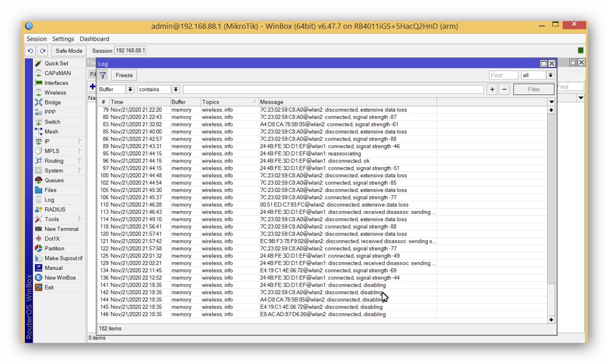Expand the Tools submenu arrow
This screenshot has width=609, height=364.
point(80,219)
